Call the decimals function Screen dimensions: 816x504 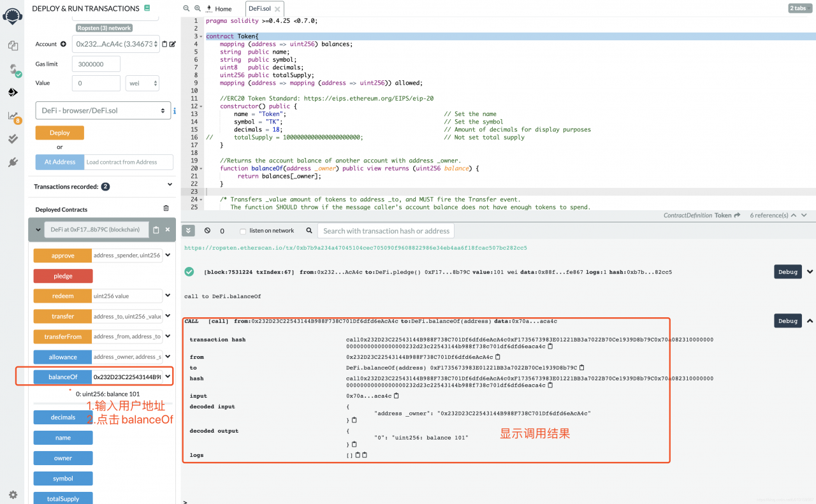(x=63, y=417)
